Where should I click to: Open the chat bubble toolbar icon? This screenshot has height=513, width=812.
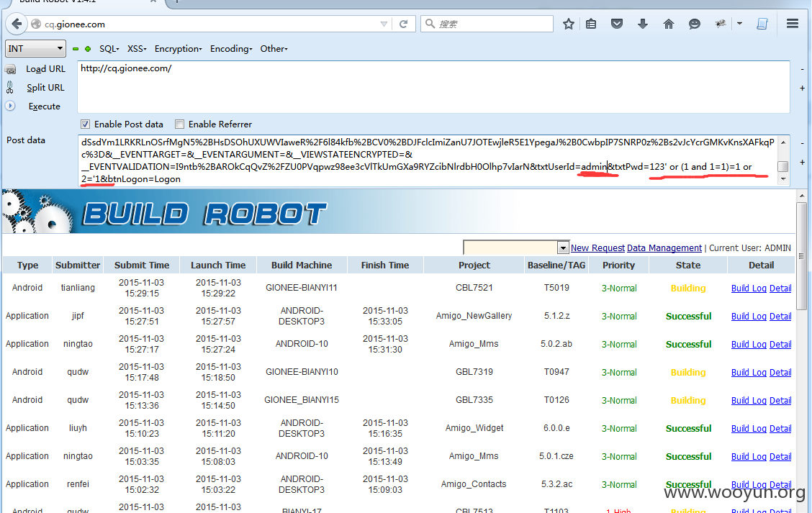point(695,24)
